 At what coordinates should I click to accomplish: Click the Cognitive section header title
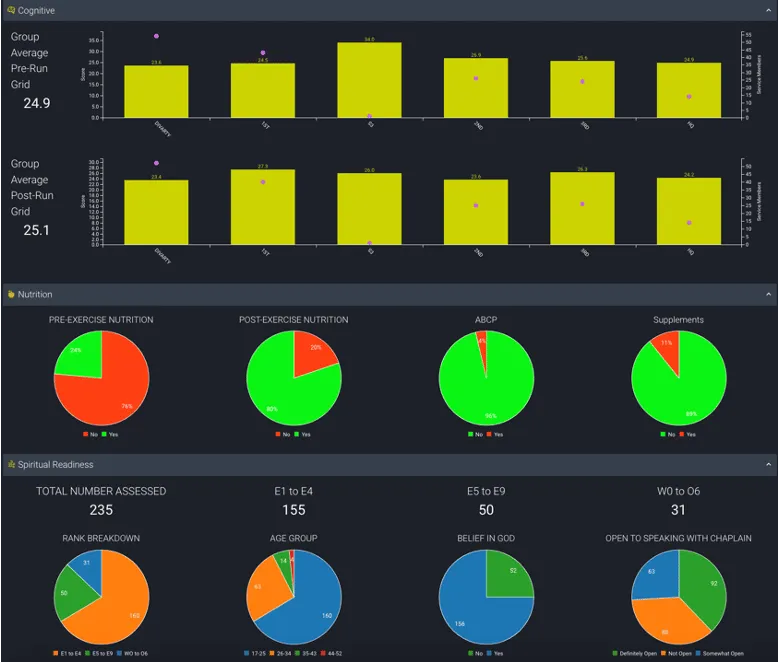[36, 10]
